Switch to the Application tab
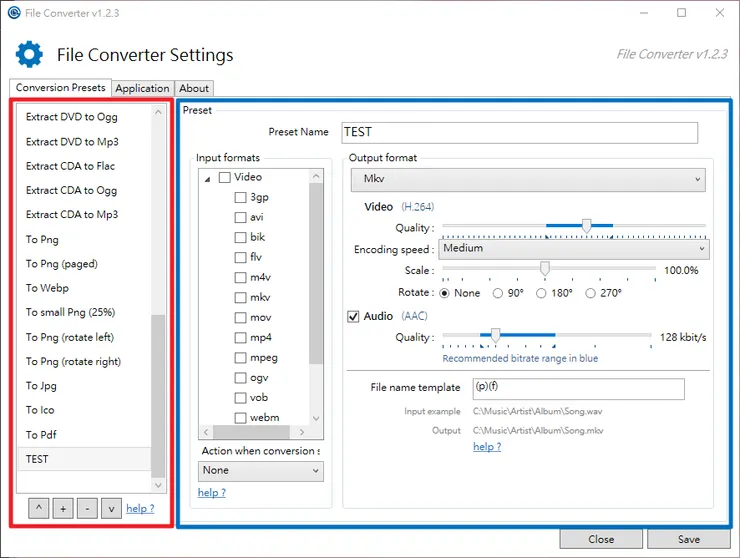The image size is (740, 558). 142,88
